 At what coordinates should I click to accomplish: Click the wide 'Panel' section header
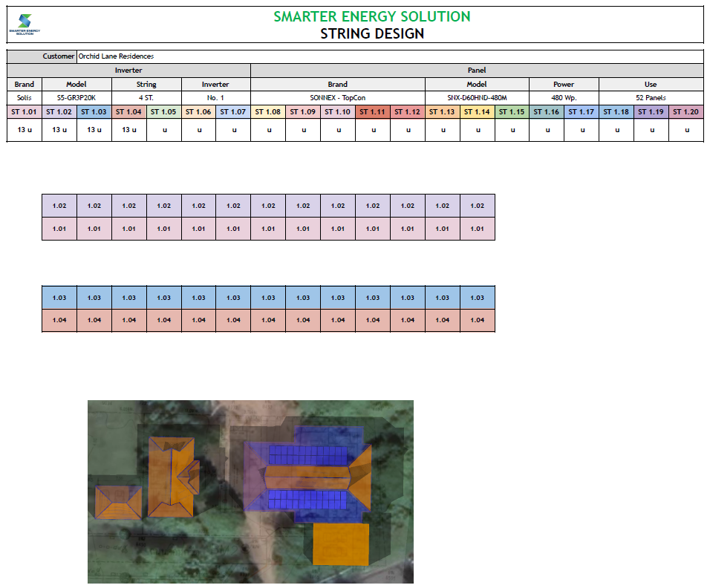tap(477, 71)
